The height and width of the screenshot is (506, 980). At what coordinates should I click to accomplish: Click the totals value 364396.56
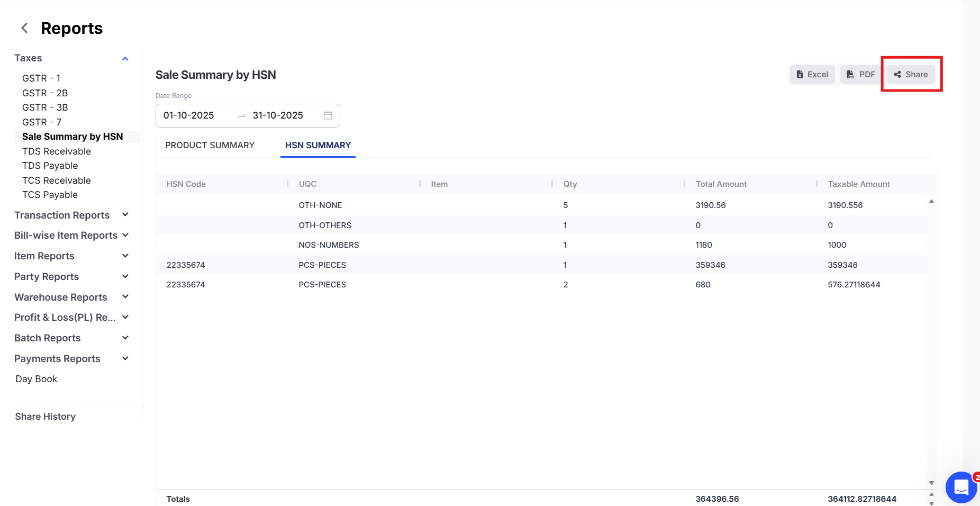click(x=717, y=499)
